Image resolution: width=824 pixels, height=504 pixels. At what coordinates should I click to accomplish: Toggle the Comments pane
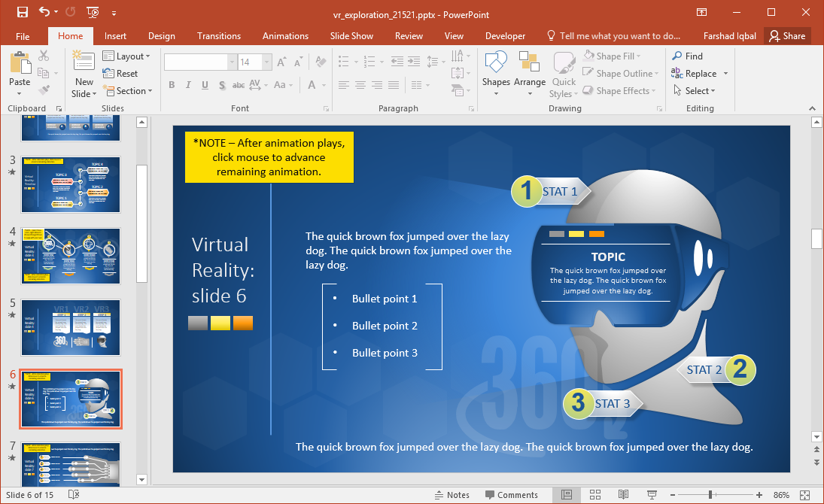(512, 495)
